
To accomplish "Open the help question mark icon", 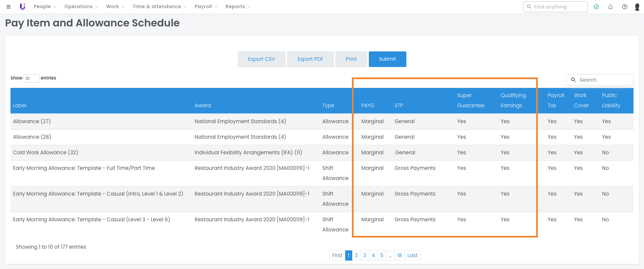I will click(x=625, y=7).
